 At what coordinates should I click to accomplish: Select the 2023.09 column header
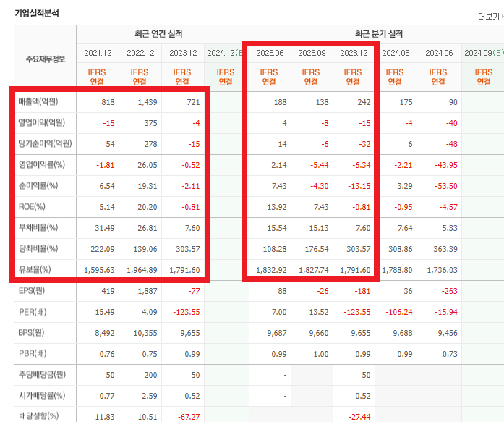312,53
